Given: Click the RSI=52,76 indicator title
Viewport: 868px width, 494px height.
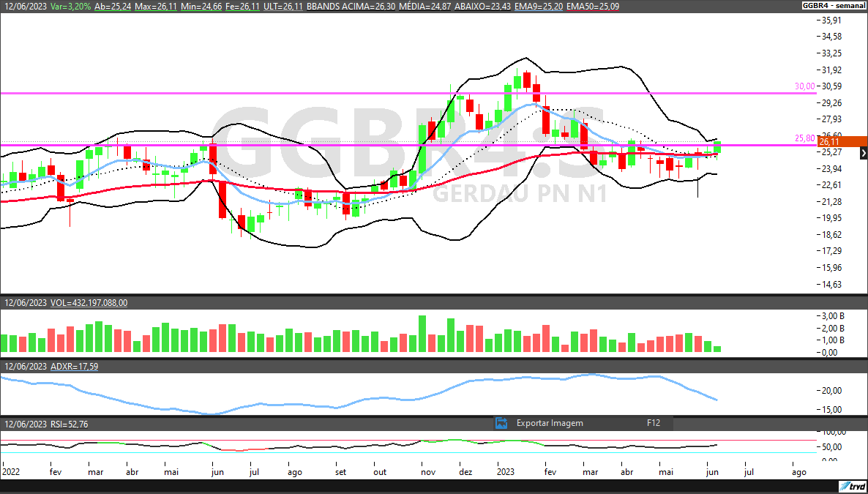Looking at the screenshot, I should coord(70,424).
